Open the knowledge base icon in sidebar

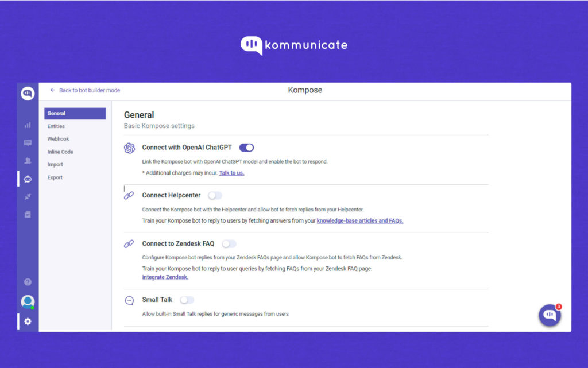point(28,215)
